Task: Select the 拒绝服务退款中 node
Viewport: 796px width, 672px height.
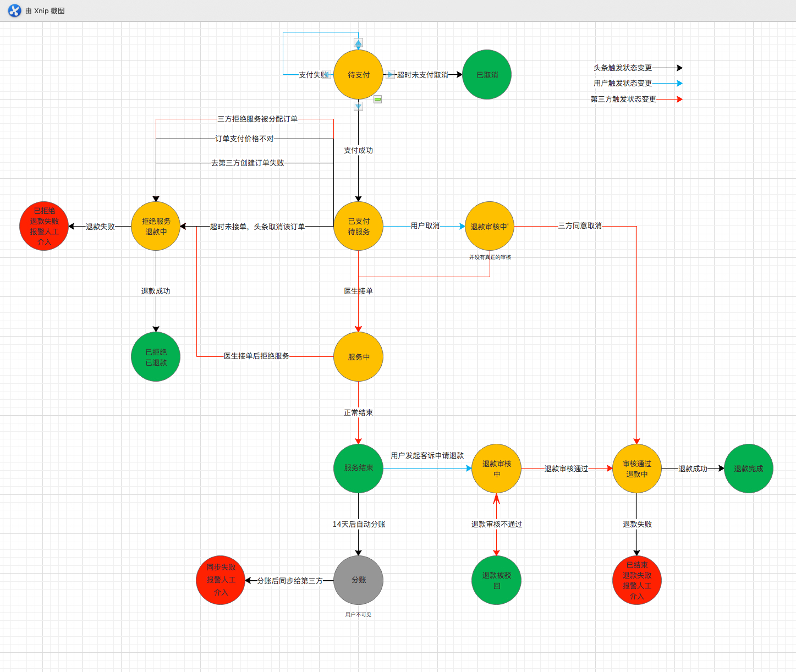Action: click(x=156, y=226)
